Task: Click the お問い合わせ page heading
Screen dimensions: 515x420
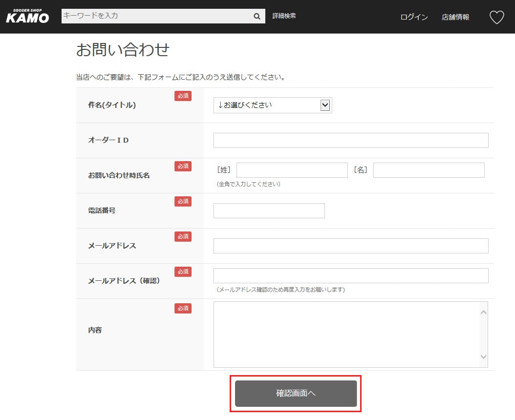Action: click(123, 49)
